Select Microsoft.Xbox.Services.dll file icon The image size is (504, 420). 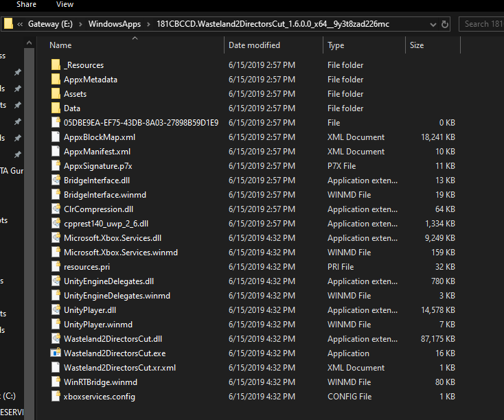(56, 238)
